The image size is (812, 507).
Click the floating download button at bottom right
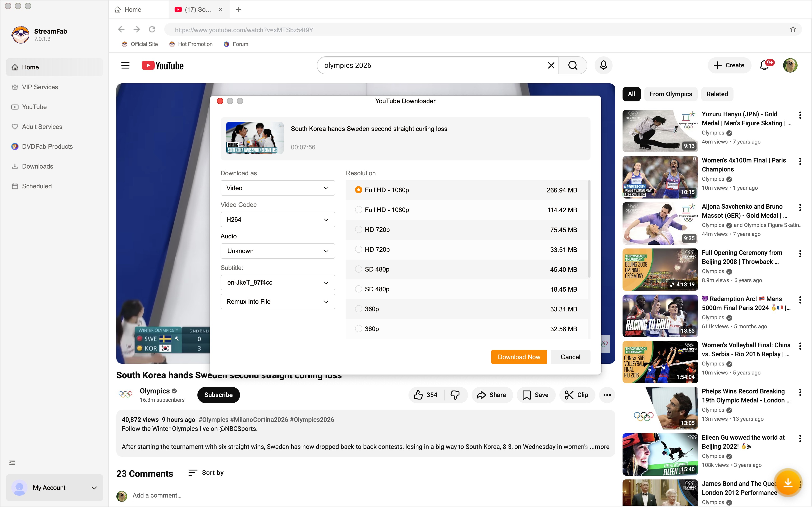(x=788, y=482)
